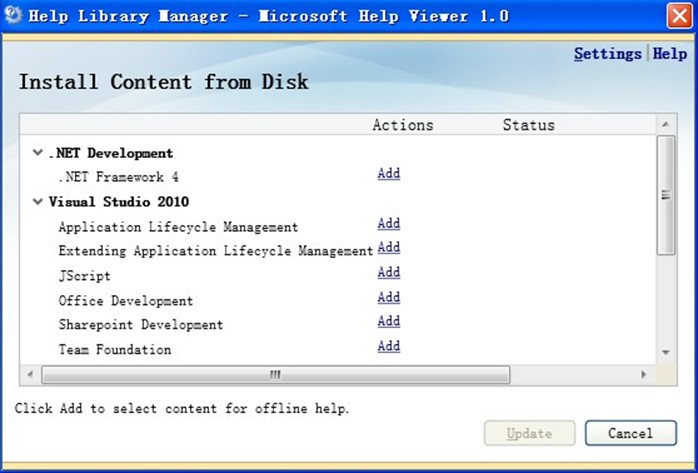Select the Sharepoint Development row text
The height and width of the screenshot is (473, 698).
pyautogui.click(x=141, y=325)
